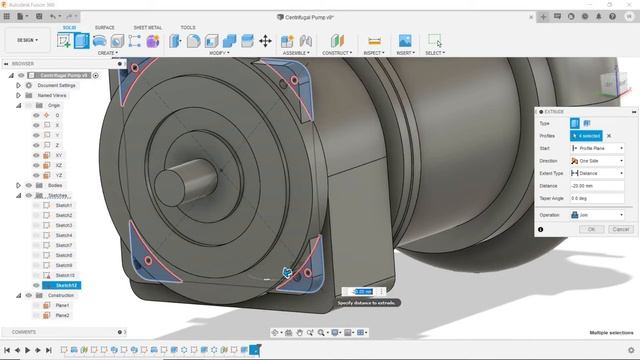640x360 pixels.
Task: Click OK in the Extrude dialog
Action: pos(591,229)
